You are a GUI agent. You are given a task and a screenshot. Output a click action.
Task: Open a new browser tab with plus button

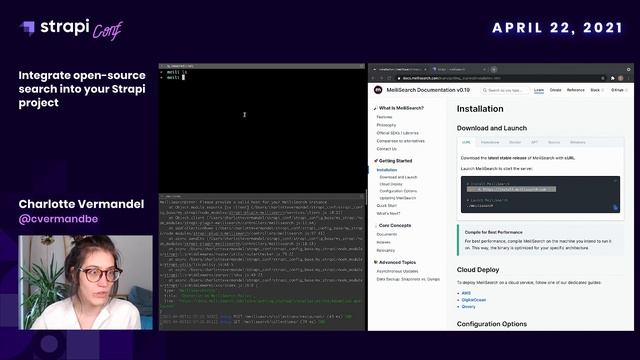click(x=494, y=69)
